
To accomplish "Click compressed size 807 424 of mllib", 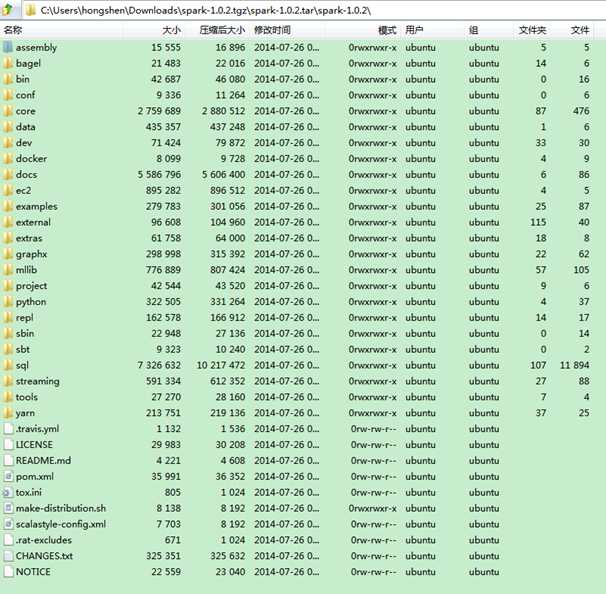I will (228, 269).
